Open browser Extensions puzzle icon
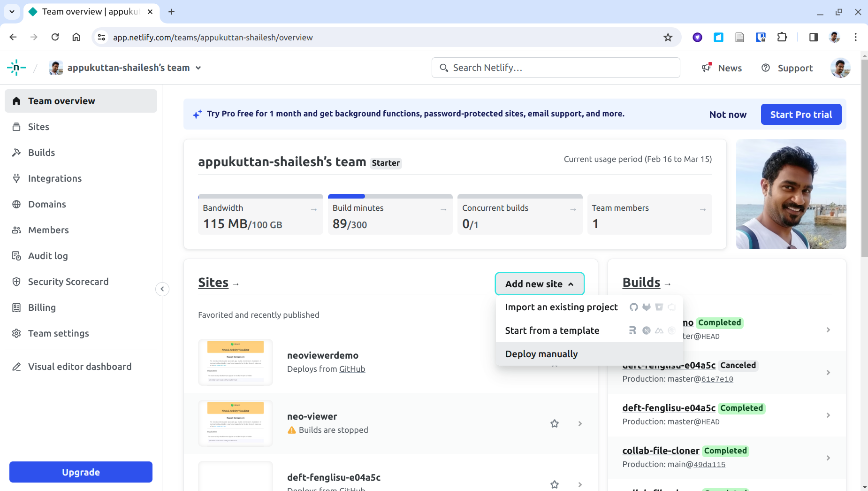The image size is (868, 491). (x=782, y=37)
